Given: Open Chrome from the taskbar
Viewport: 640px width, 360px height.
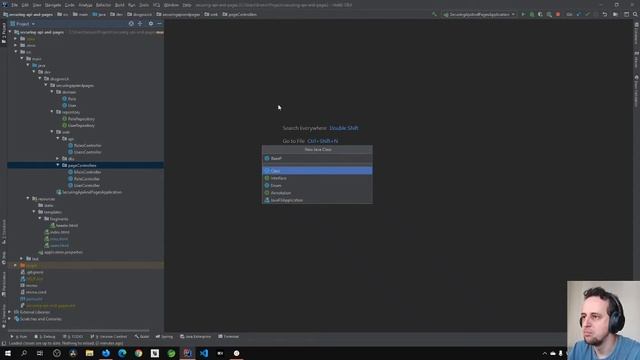Looking at the screenshot, I should coord(138,353).
